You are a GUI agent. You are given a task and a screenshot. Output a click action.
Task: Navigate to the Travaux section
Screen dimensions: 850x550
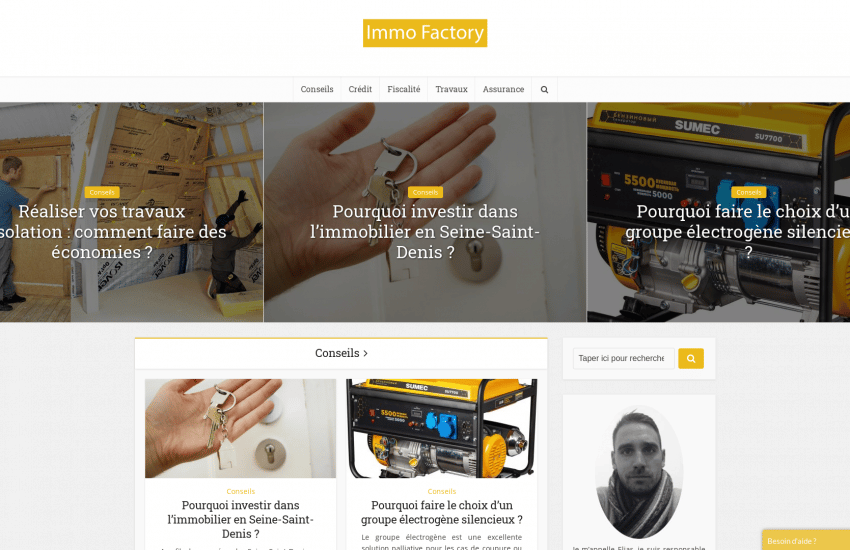451,89
